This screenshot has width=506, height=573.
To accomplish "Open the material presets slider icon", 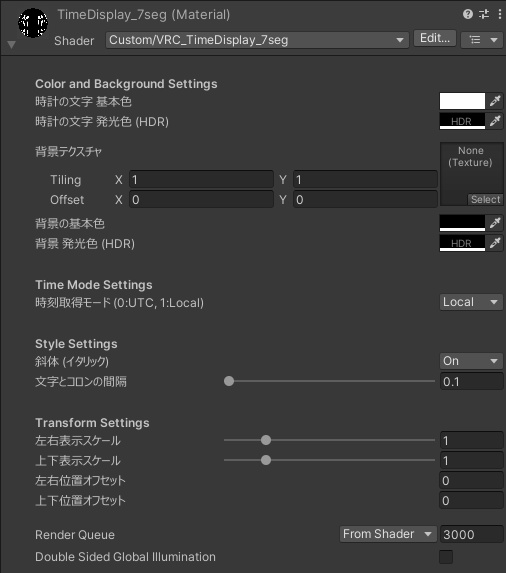I will (484, 14).
